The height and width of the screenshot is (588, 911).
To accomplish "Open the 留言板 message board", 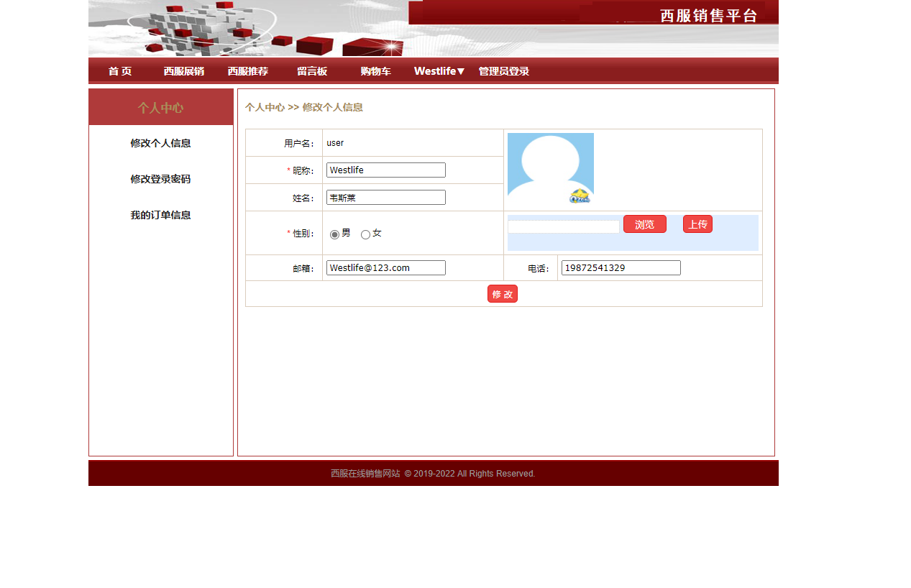I will [x=311, y=70].
